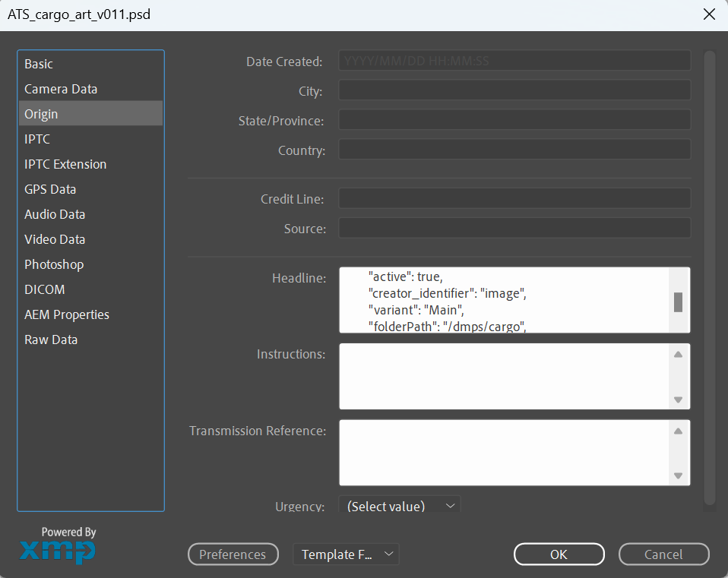Close the file info dialog window

(x=709, y=14)
